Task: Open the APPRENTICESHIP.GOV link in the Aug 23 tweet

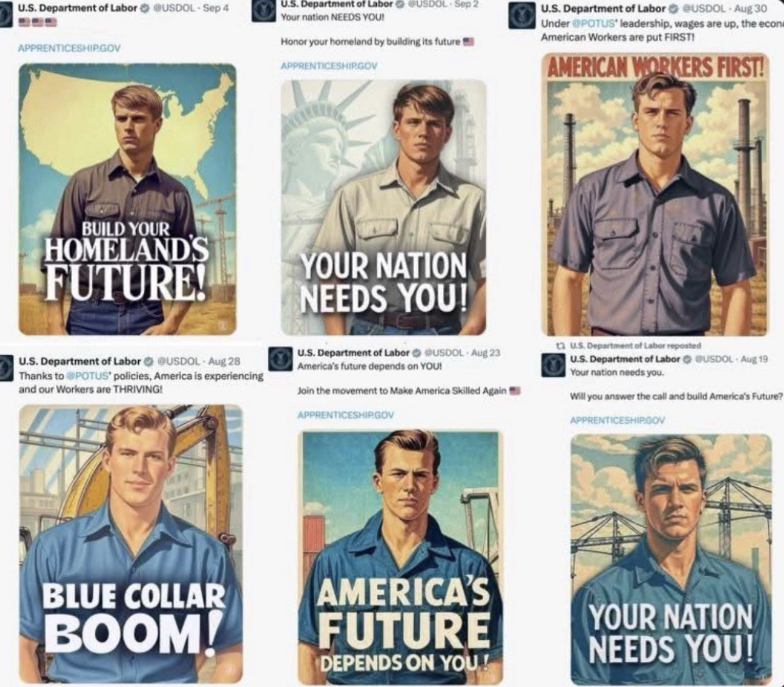Action: 346,415
